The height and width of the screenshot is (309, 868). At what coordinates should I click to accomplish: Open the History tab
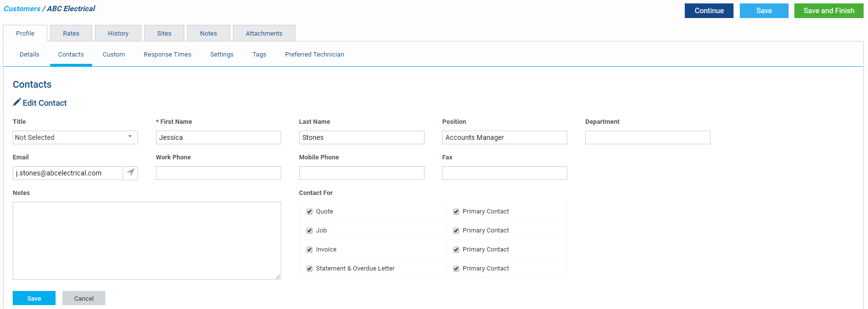[x=118, y=34]
